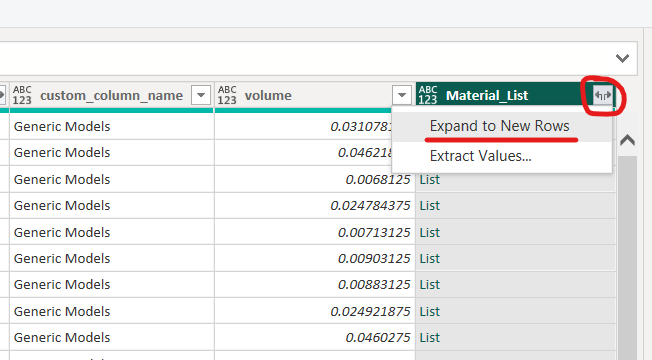
Task: Click the expand icon on the Material_List header
Action: pyautogui.click(x=603, y=95)
